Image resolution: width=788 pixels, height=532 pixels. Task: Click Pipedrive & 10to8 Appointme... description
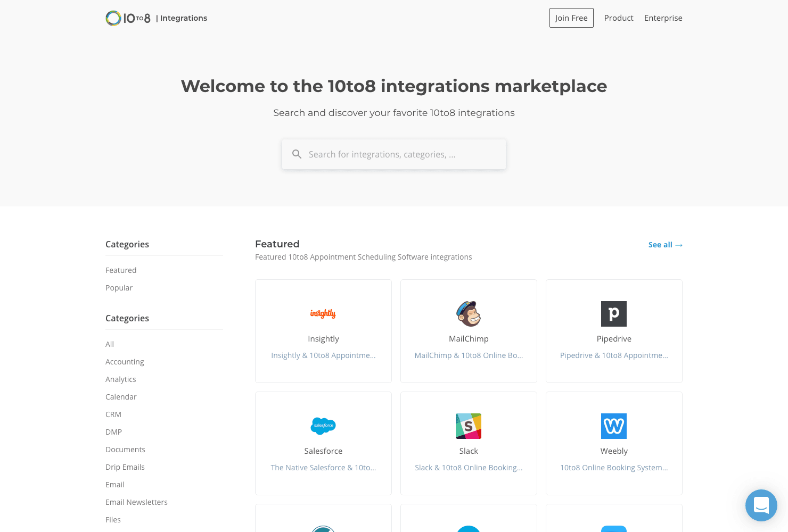point(614,355)
